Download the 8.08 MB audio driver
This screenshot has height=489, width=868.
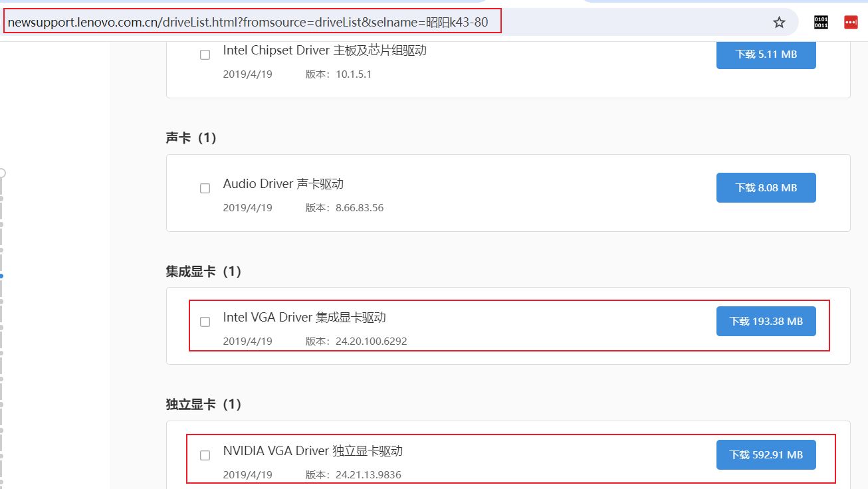click(766, 188)
